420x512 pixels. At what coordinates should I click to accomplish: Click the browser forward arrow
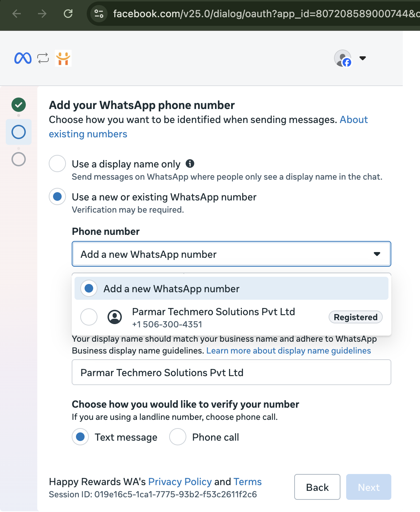[x=42, y=14]
